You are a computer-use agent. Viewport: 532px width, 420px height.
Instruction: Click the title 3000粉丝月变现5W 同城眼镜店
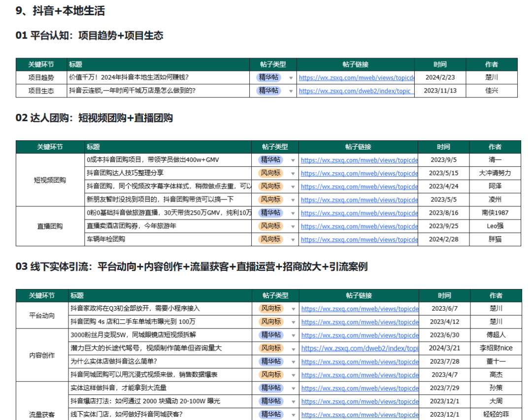click(x=133, y=335)
